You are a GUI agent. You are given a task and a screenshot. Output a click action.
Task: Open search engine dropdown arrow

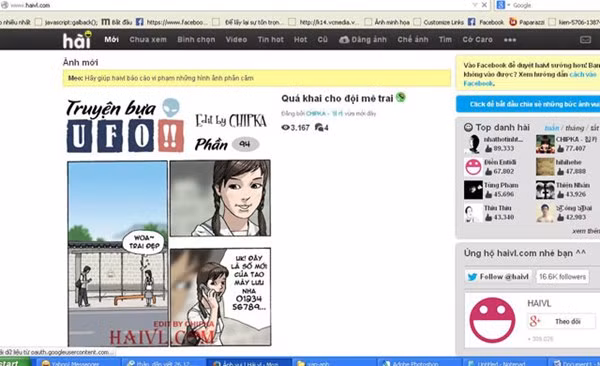point(509,5)
